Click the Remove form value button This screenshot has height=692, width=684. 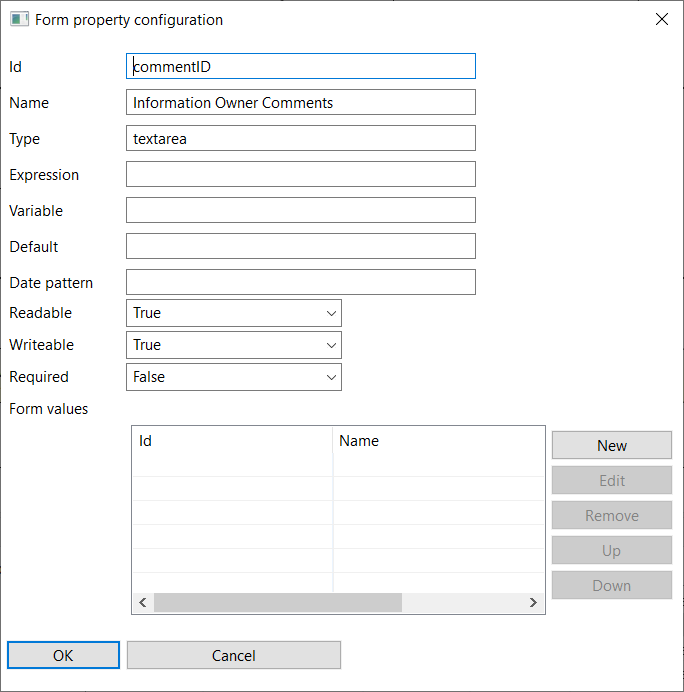tap(612, 515)
